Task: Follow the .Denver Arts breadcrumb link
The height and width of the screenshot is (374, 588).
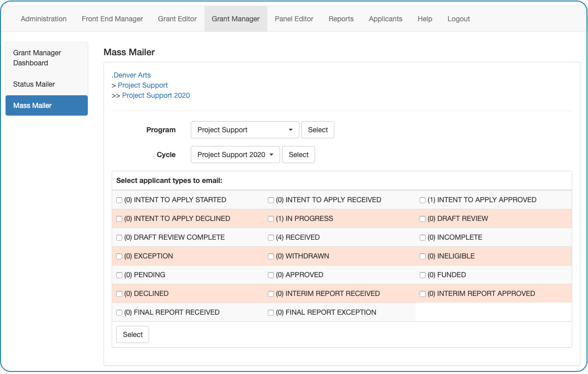Action: (x=131, y=75)
